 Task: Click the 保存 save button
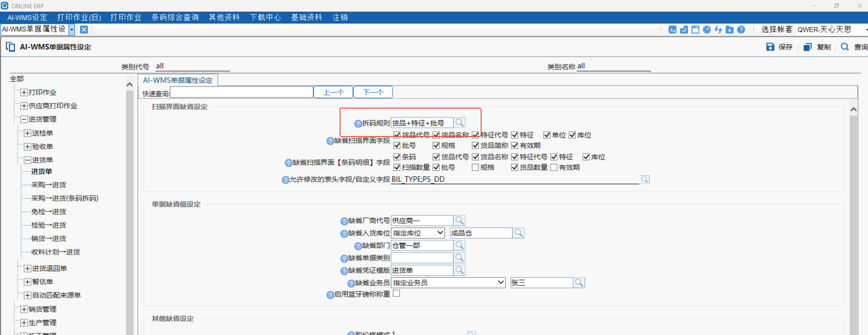click(x=780, y=47)
